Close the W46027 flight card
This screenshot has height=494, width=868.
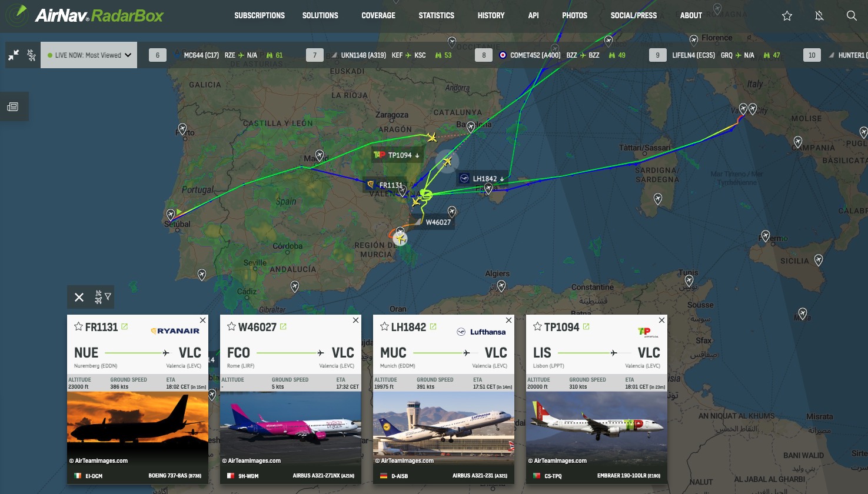click(x=355, y=321)
